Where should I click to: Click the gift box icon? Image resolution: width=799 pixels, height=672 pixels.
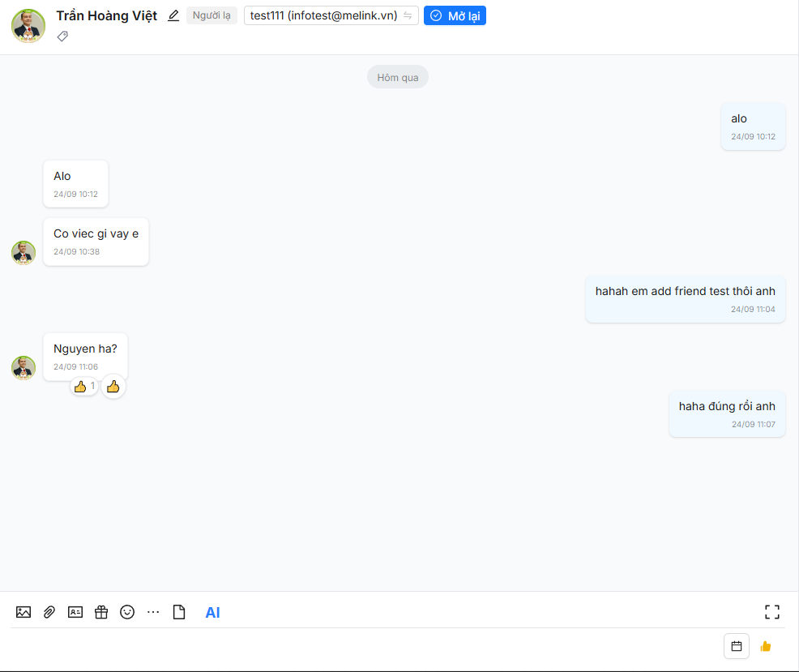101,612
